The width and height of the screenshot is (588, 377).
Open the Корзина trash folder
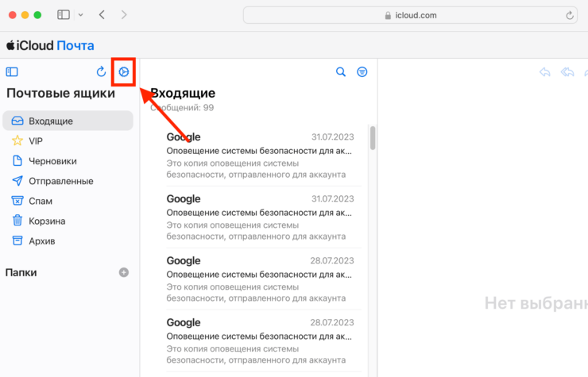(x=47, y=221)
